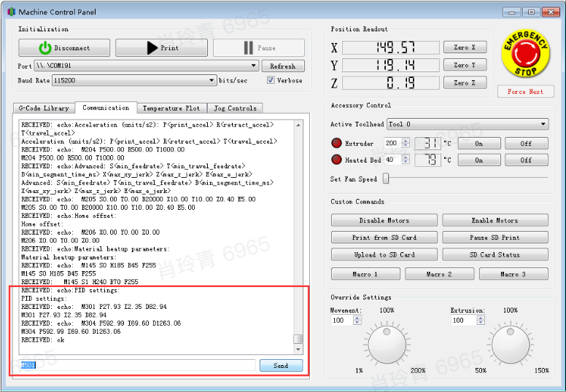Click the Set Fan Speed slider
Image resolution: width=566 pixels, height=392 pixels.
tap(386, 179)
